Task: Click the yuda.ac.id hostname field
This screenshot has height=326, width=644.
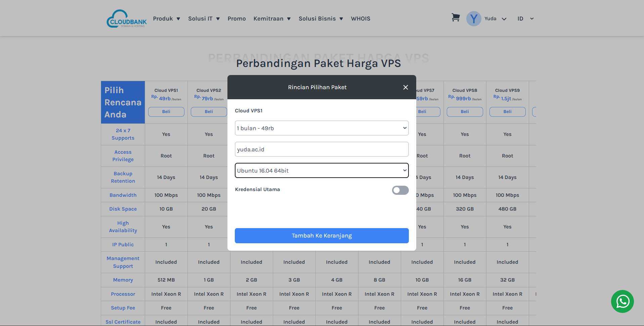Action: (x=321, y=149)
